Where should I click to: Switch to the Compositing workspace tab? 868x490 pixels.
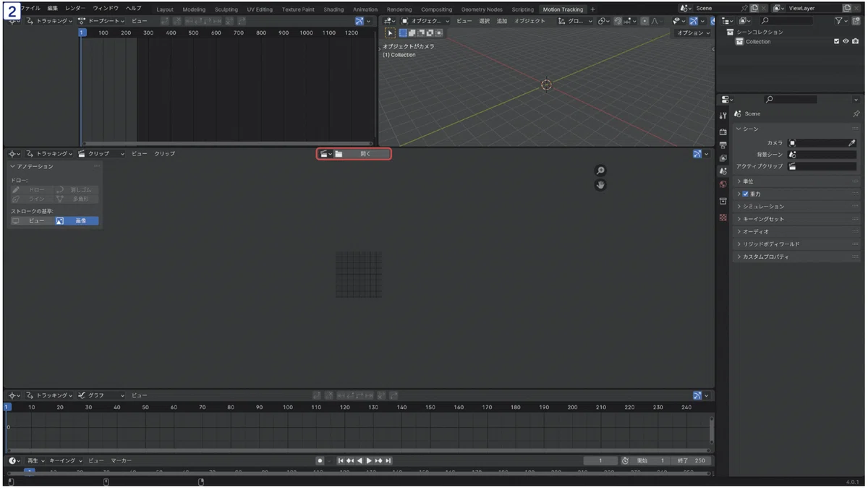[x=436, y=9]
